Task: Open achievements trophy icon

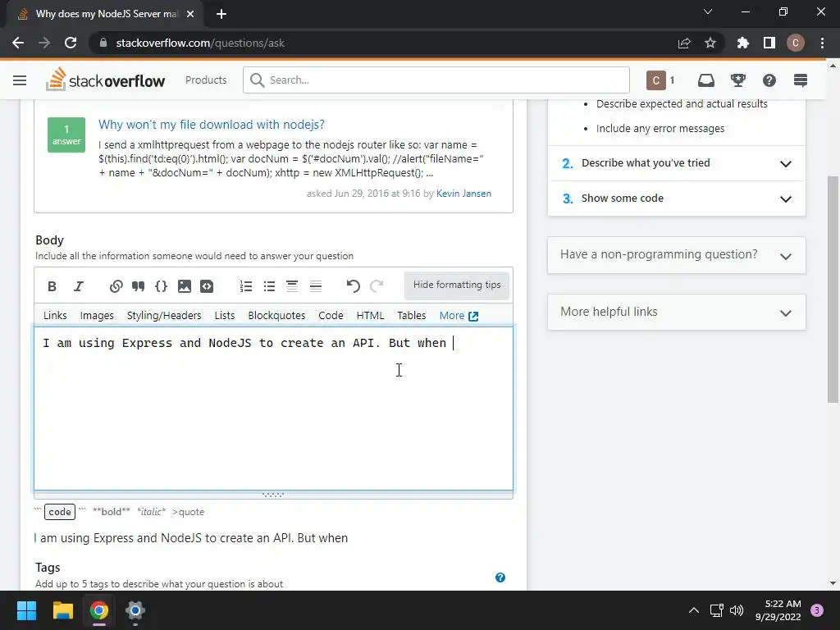Action: point(738,80)
